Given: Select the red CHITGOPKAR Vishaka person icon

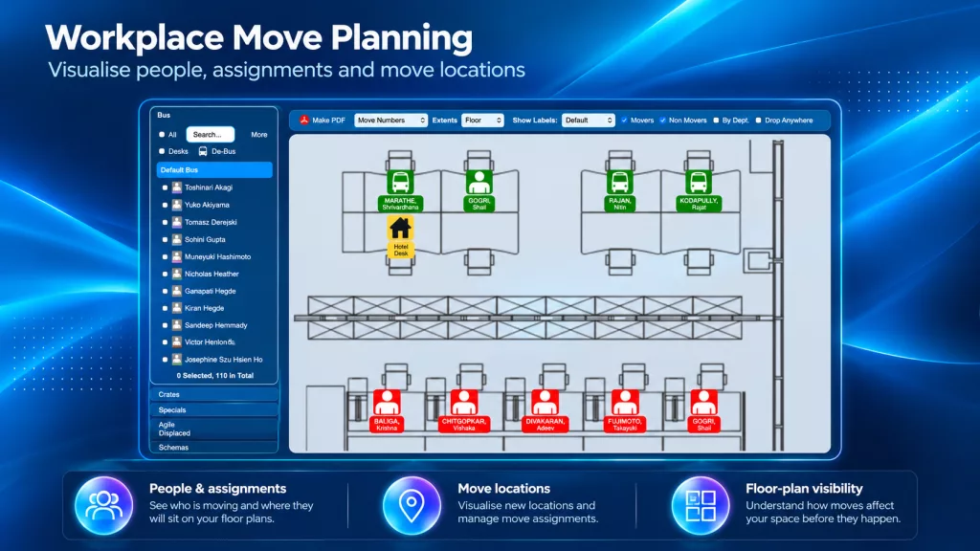Looking at the screenshot, I should coord(464,403).
